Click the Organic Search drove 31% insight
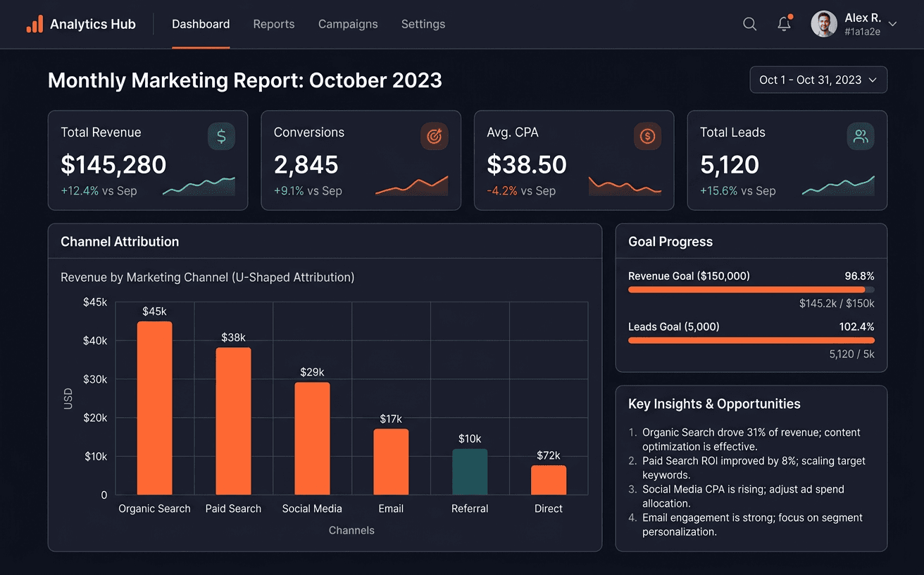The width and height of the screenshot is (924, 575). [x=751, y=440]
